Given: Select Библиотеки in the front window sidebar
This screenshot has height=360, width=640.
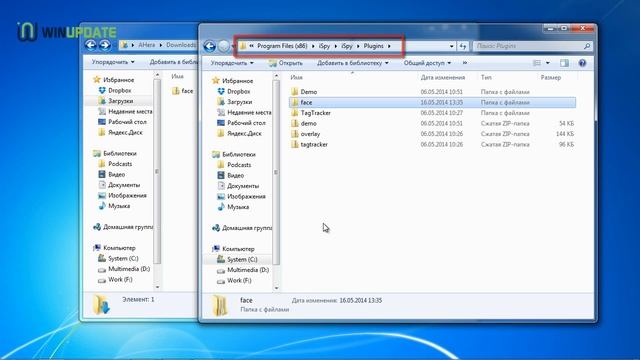Looking at the screenshot, I should pos(239,154).
